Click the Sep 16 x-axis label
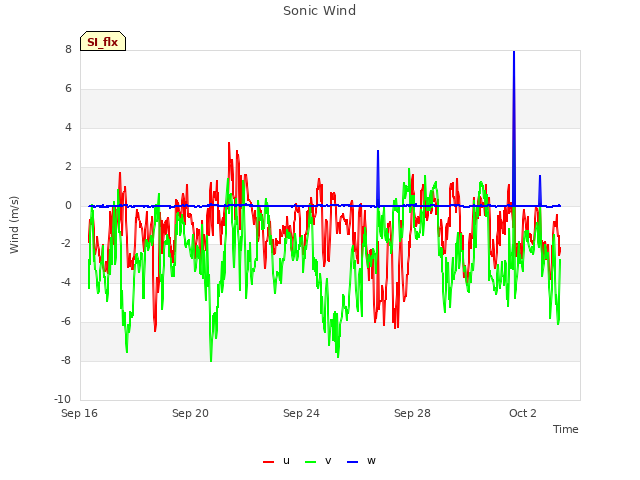Image resolution: width=640 pixels, height=480 pixels. click(x=80, y=413)
